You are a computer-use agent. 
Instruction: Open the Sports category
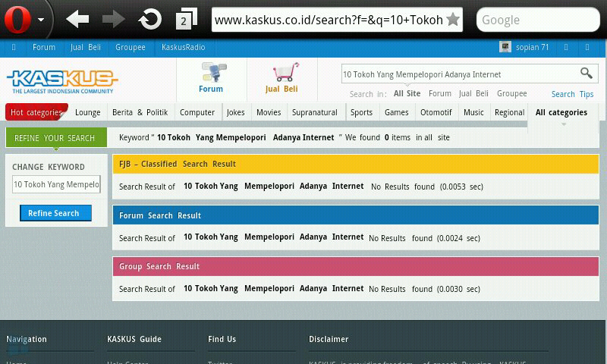(x=361, y=112)
